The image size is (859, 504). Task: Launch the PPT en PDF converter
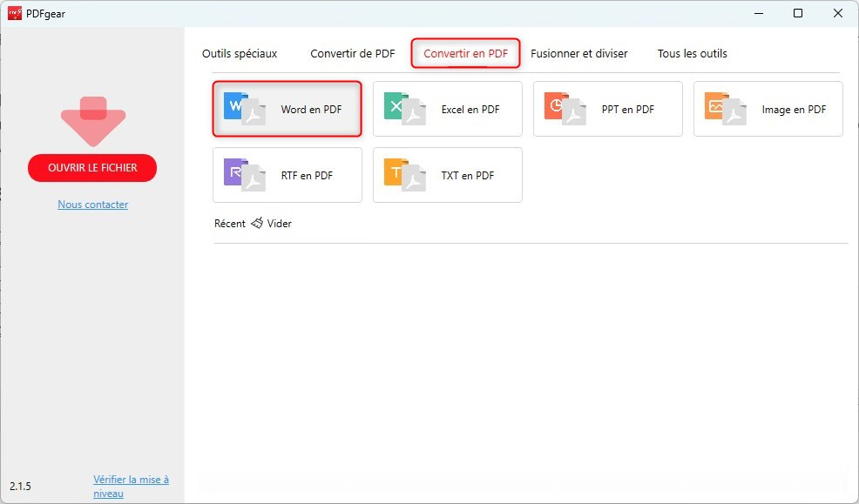(607, 108)
